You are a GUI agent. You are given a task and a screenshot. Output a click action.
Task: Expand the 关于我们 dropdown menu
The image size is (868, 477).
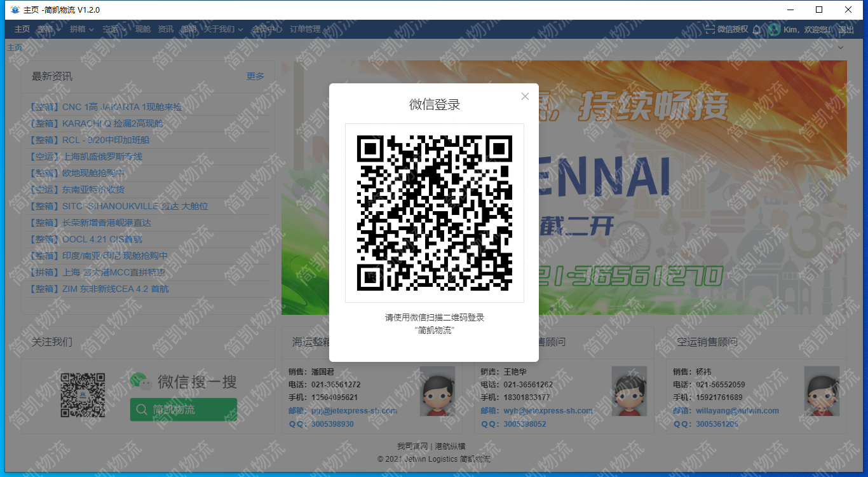[x=224, y=29]
